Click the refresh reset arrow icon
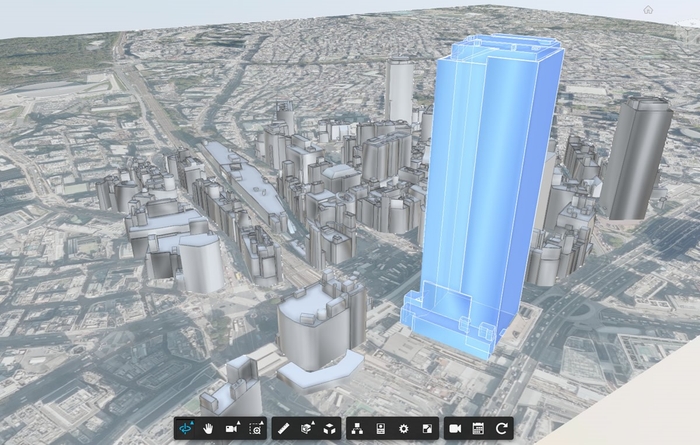The width and height of the screenshot is (700, 445). coord(502,428)
